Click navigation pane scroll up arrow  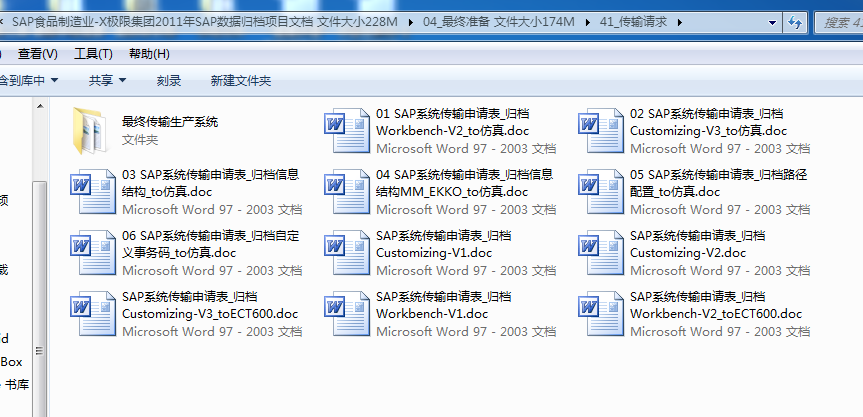pos(40,106)
